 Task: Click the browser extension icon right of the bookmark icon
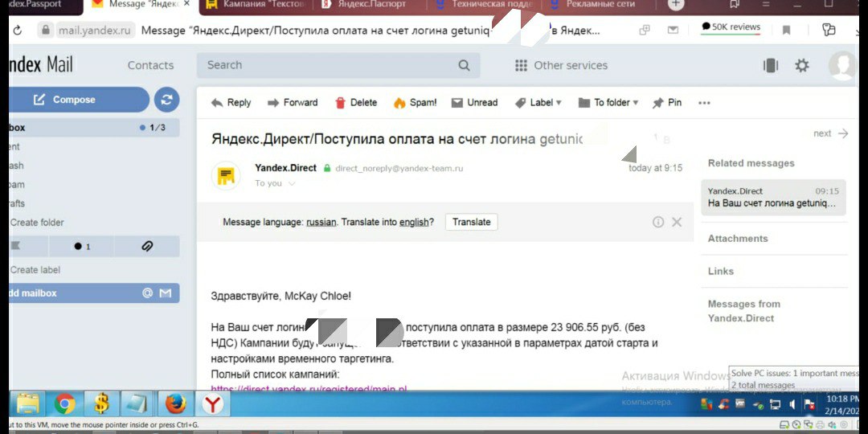pos(828,30)
